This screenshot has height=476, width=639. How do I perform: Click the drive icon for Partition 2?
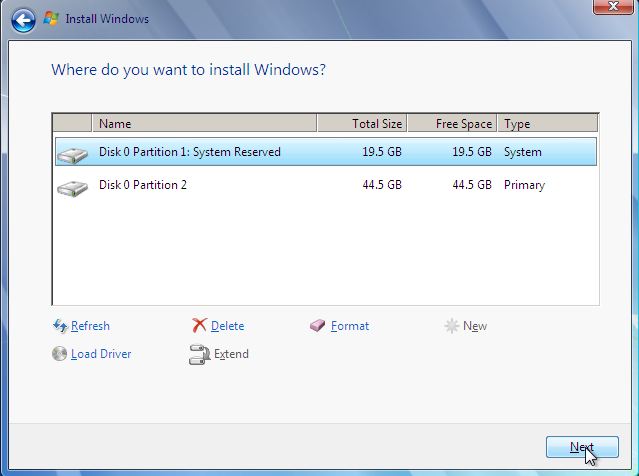pyautogui.click(x=72, y=186)
